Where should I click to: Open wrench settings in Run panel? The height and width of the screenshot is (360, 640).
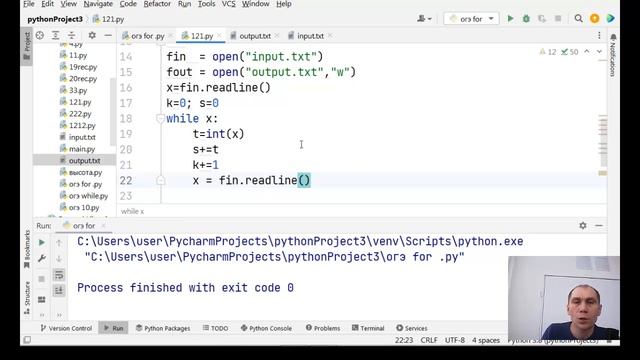[42, 258]
